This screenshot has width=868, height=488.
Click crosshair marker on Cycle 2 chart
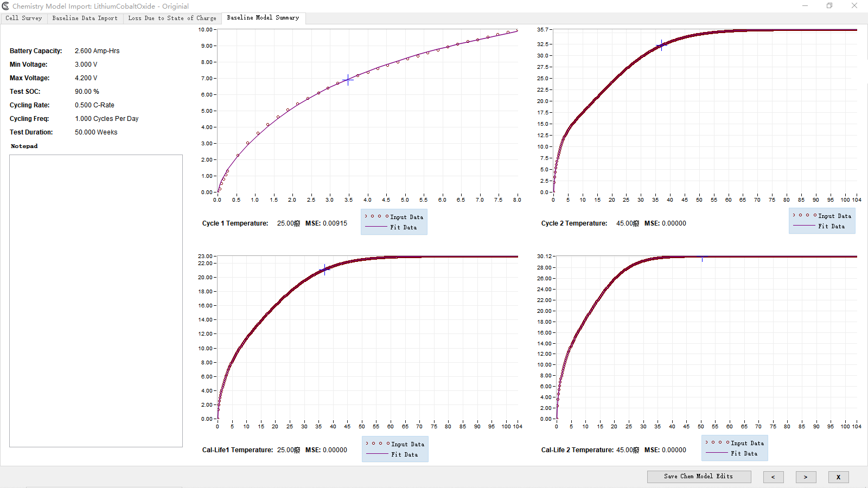coord(661,46)
